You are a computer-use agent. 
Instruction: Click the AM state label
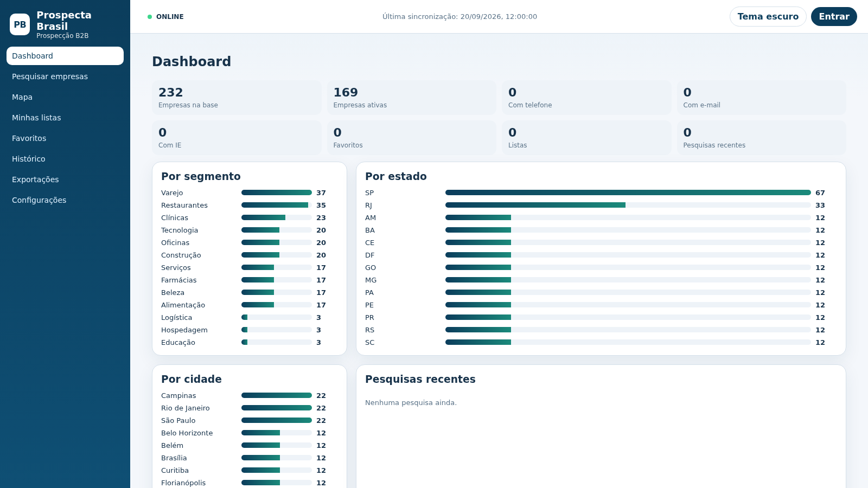pos(371,217)
